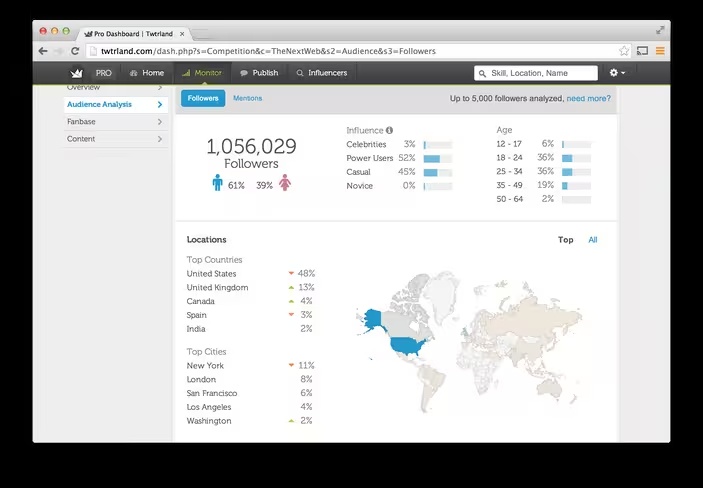
Task: Click the 25 - 34 age percentage bar
Action: point(577,172)
